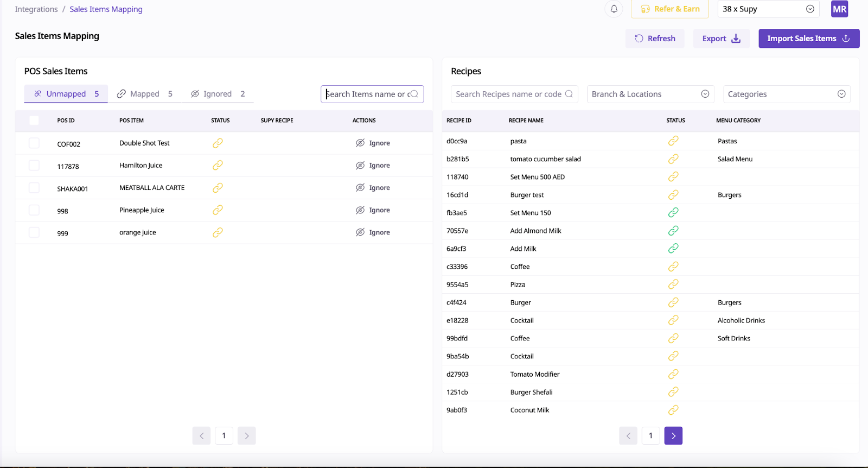Click green link icon for Add Milk
Screen dimensions: 868x468
pyautogui.click(x=673, y=249)
